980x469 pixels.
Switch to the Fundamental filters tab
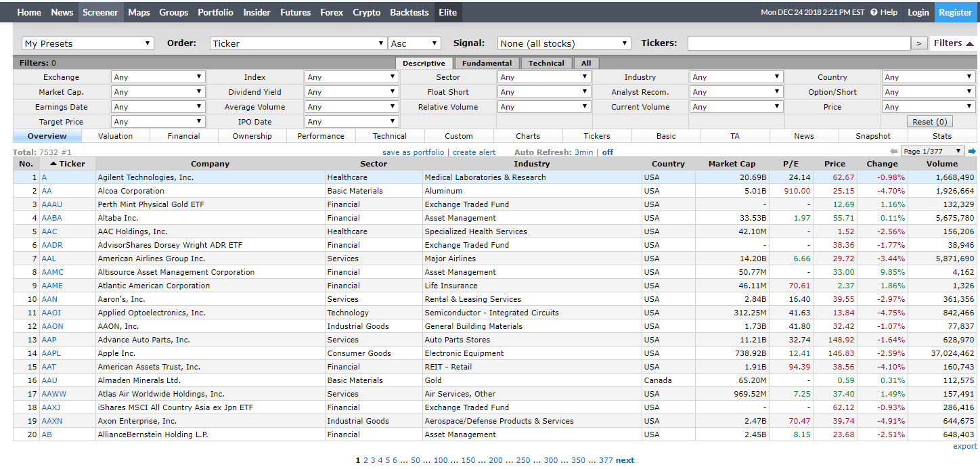[x=487, y=63]
